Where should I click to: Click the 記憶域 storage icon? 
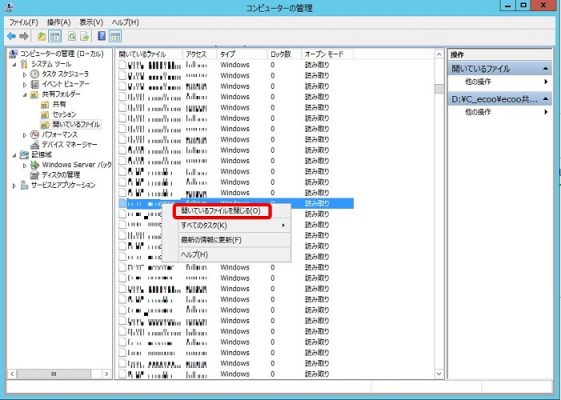point(24,155)
